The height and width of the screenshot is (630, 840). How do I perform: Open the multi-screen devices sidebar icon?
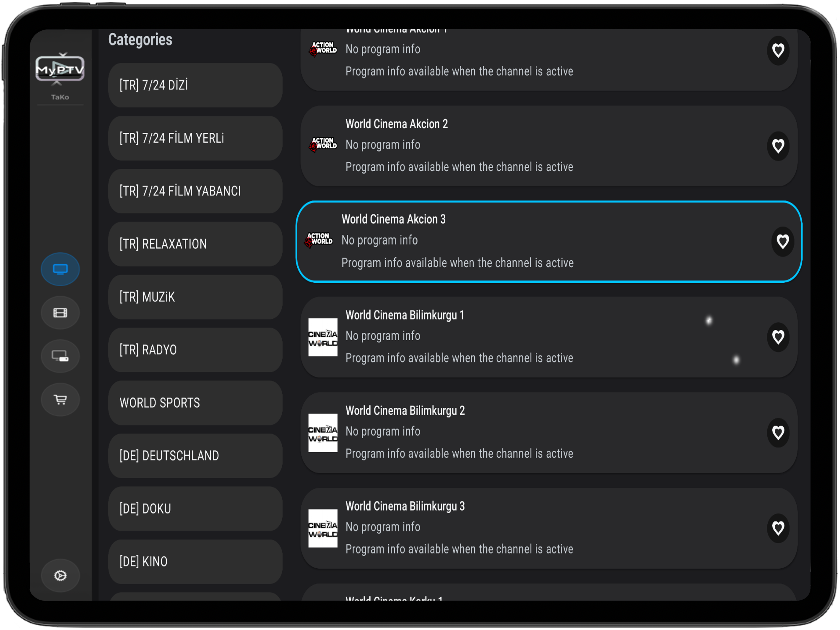click(60, 356)
